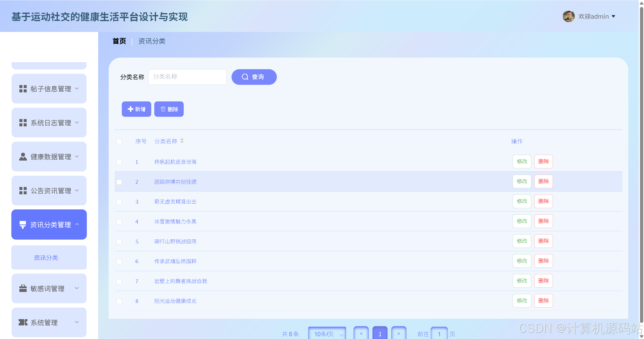Open 系统管理 sidebar menu
Viewport: 644px width, 339px height.
pyautogui.click(x=49, y=322)
